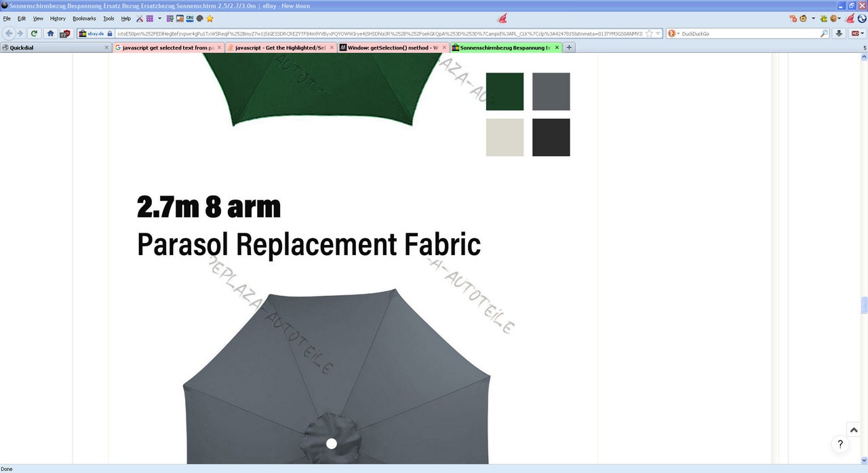868x473 pixels.
Task: Switch to 'javascript get selected text' Google tab
Action: click(x=167, y=48)
